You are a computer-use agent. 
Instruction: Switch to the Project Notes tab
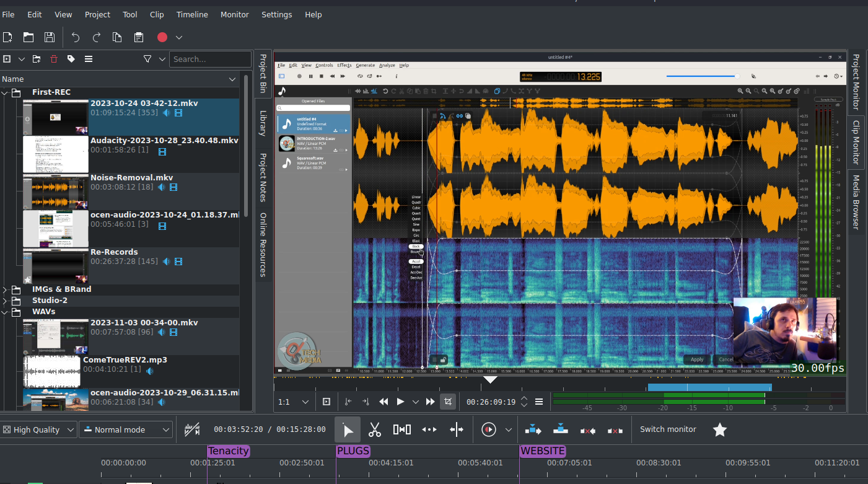[x=263, y=177]
